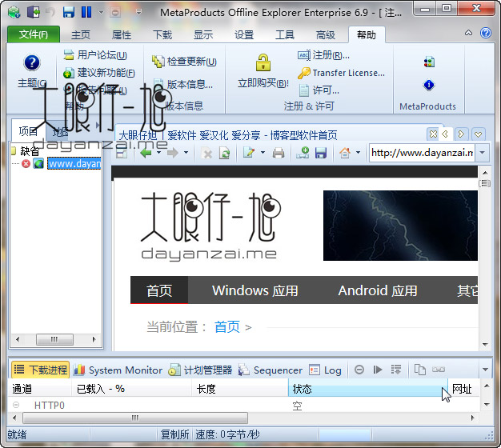The height and width of the screenshot is (448, 501).
Task: Open 用户论坛(U) user forum
Action: [95, 55]
